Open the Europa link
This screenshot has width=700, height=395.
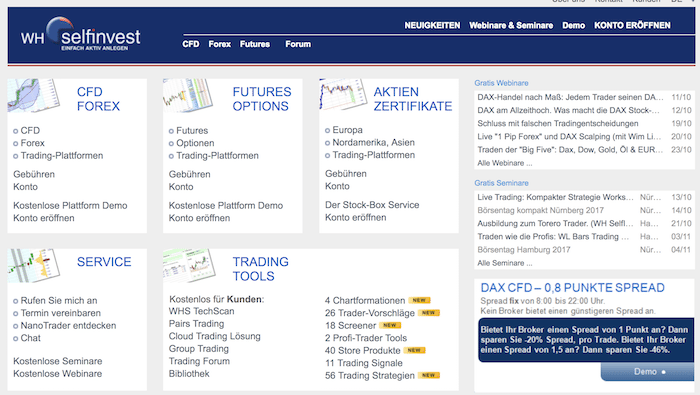(347, 130)
